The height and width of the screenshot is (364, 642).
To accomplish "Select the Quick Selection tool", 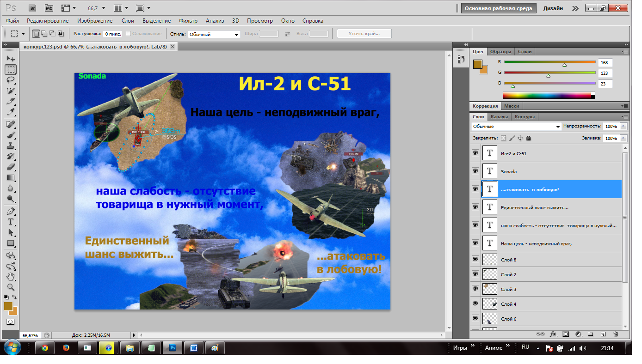I will click(11, 91).
